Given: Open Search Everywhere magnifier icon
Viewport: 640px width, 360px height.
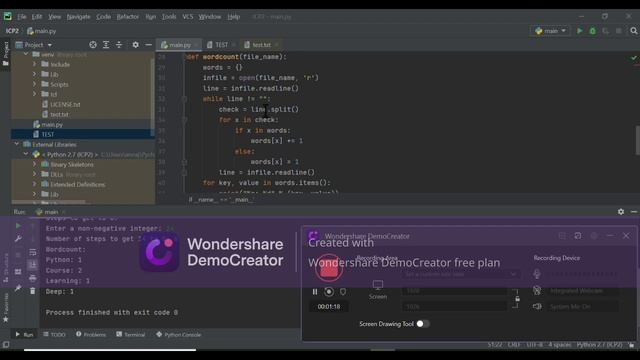Looking at the screenshot, I should pyautogui.click(x=633, y=31).
